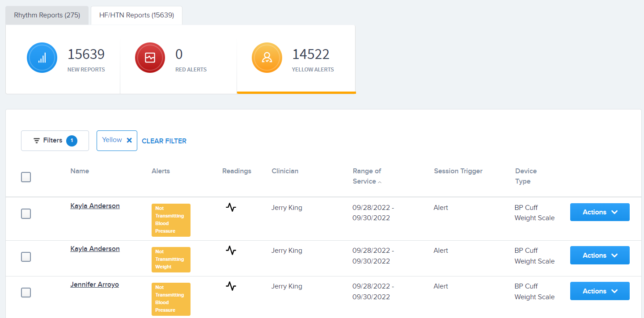Toggle the Range of Service sort chevron
The height and width of the screenshot is (318, 644).
379,182
